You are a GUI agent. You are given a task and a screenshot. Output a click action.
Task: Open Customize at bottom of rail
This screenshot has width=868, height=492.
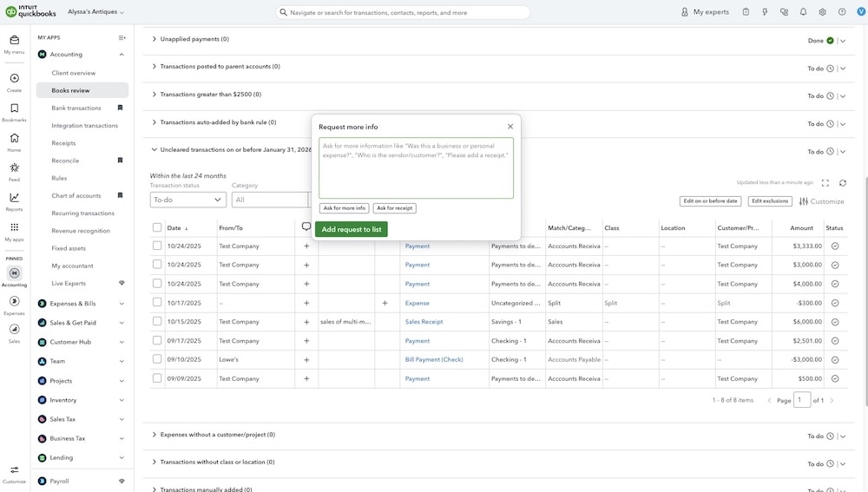click(x=15, y=475)
